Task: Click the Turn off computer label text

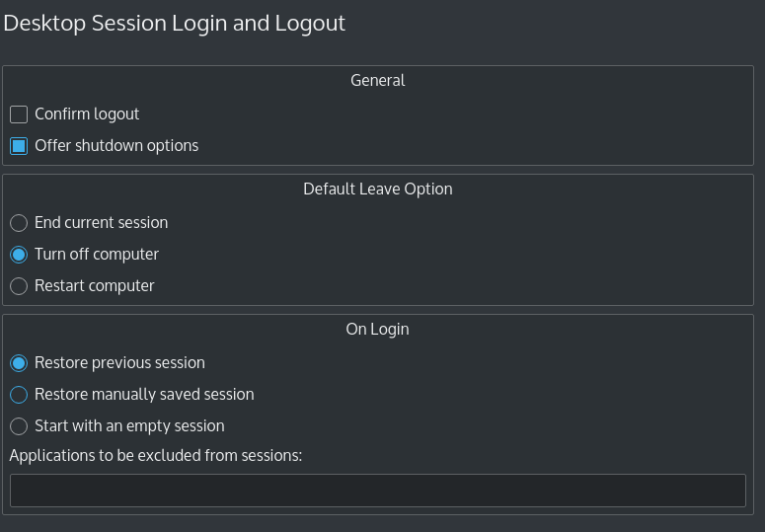Action: (97, 255)
